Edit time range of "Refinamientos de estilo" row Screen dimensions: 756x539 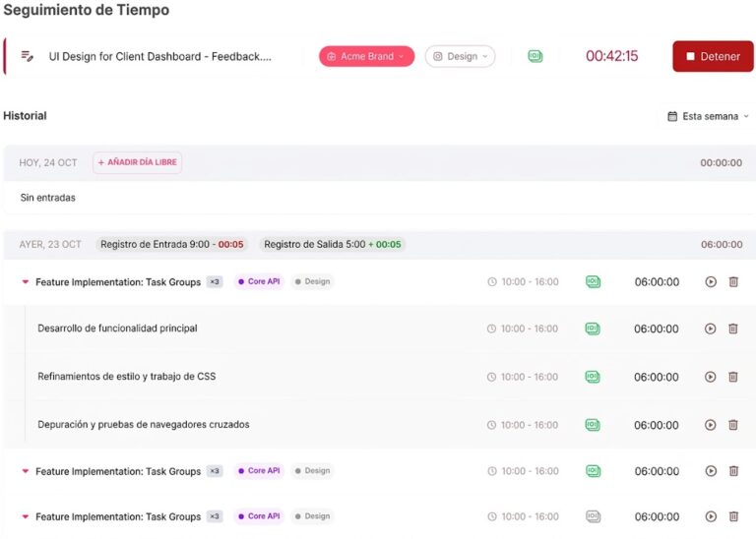point(523,377)
